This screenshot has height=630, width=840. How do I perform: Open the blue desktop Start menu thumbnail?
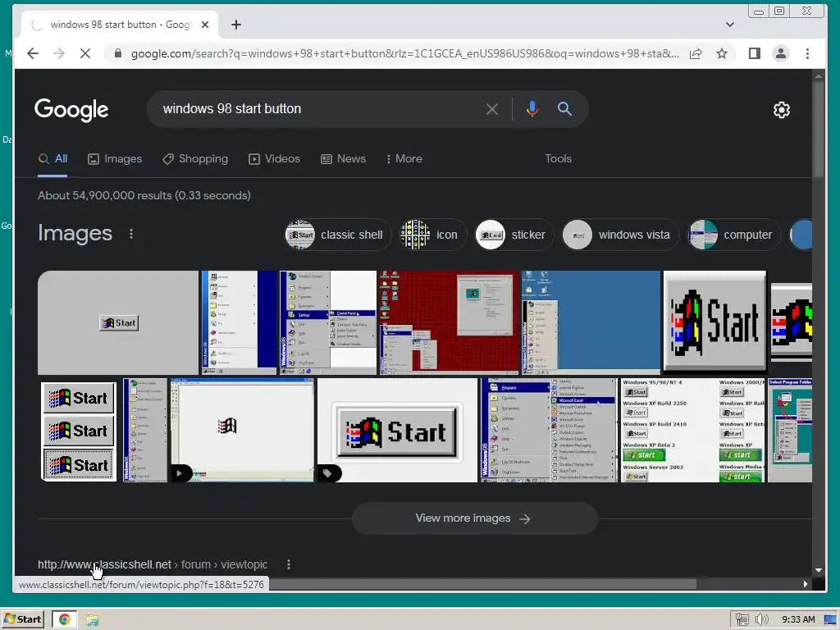(x=591, y=322)
